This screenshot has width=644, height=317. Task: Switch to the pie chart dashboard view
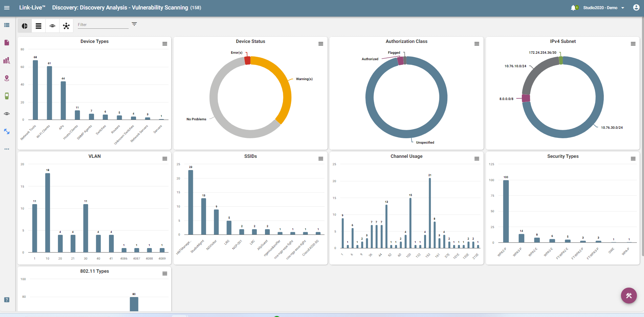point(25,26)
